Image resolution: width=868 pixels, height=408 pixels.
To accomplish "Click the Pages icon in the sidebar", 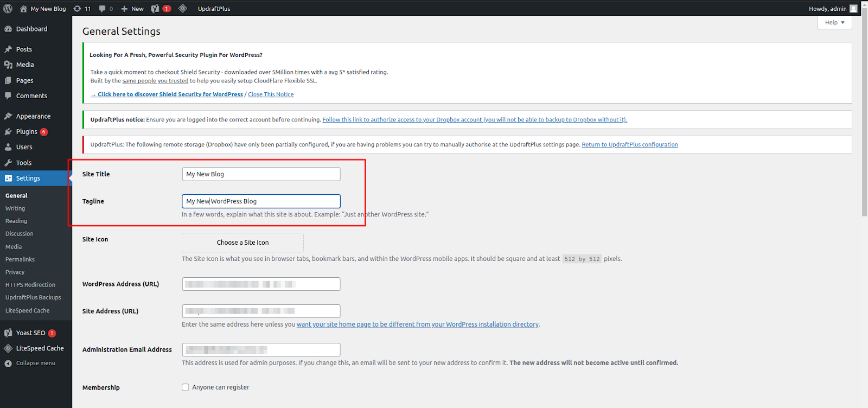I will coord(8,80).
